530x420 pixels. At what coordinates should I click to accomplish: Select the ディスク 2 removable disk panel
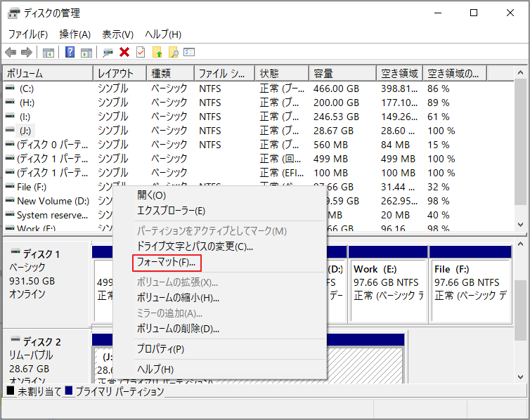point(46,357)
